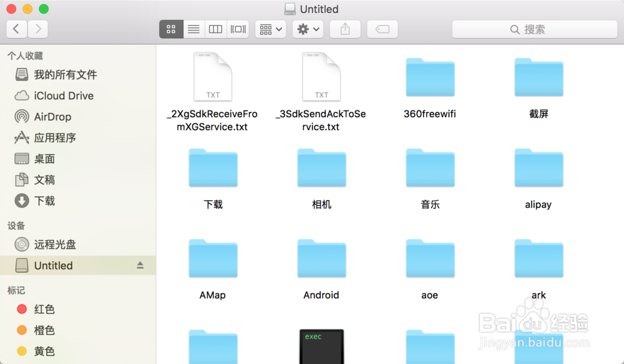This screenshot has height=364, width=624.
Task: Select the 相机 folder
Action: click(x=321, y=168)
